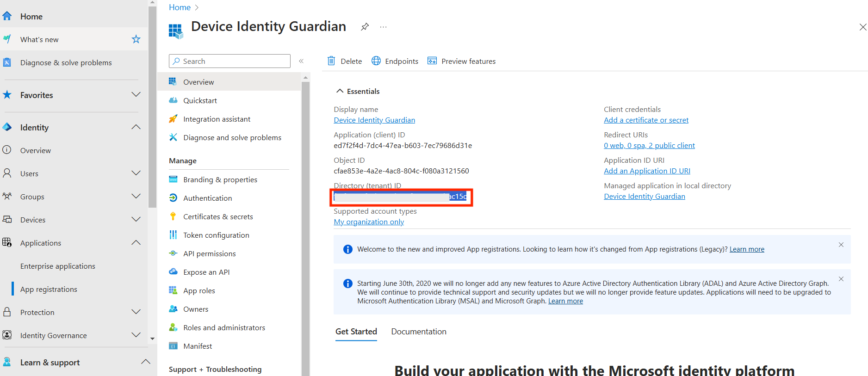Open Certificates & secrets page
The image size is (868, 376).
[x=218, y=216]
